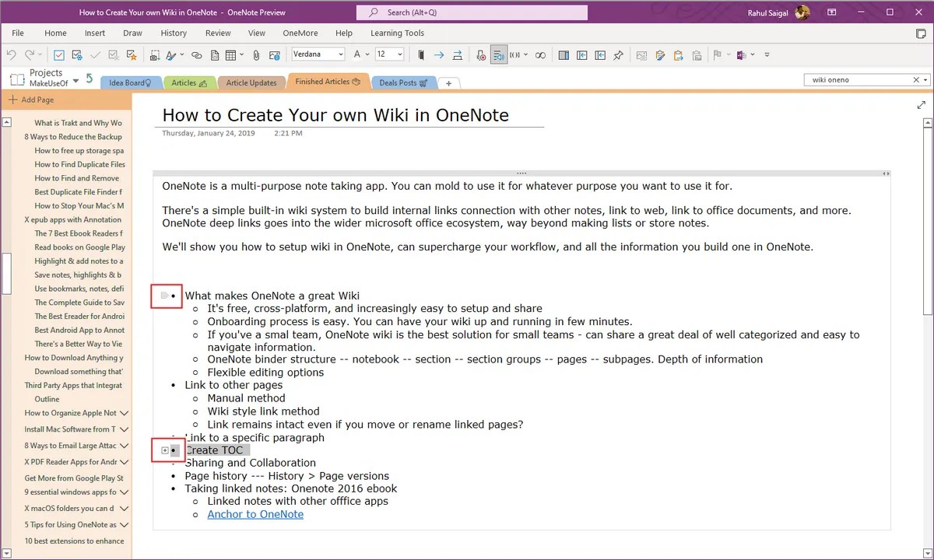This screenshot has width=934, height=560.
Task: Take a screen clipping with the camera icon
Action: click(x=154, y=54)
